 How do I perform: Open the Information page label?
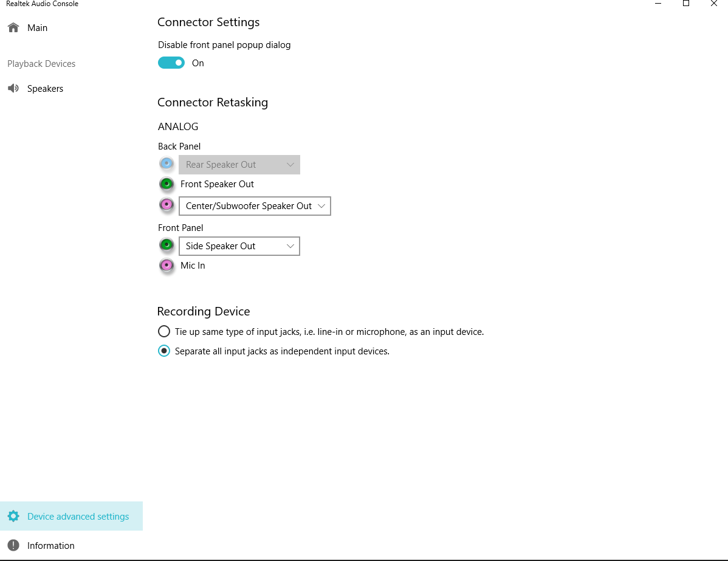(x=51, y=546)
